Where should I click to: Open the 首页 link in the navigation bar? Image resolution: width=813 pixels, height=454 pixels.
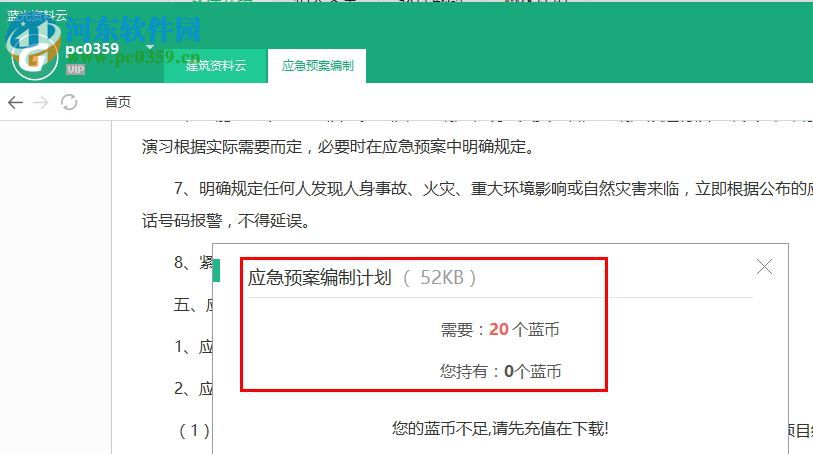click(x=118, y=102)
